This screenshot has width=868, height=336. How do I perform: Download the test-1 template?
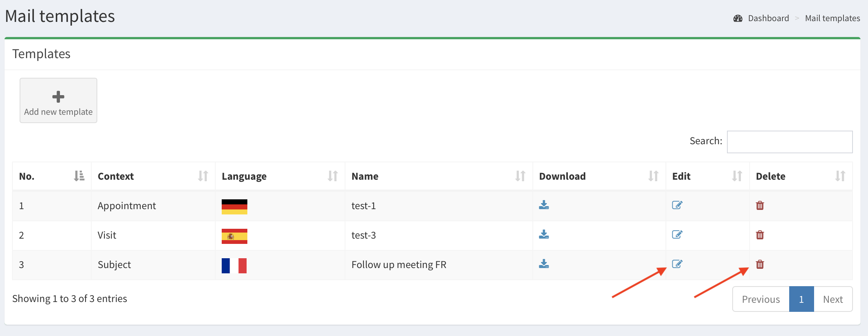[544, 205]
